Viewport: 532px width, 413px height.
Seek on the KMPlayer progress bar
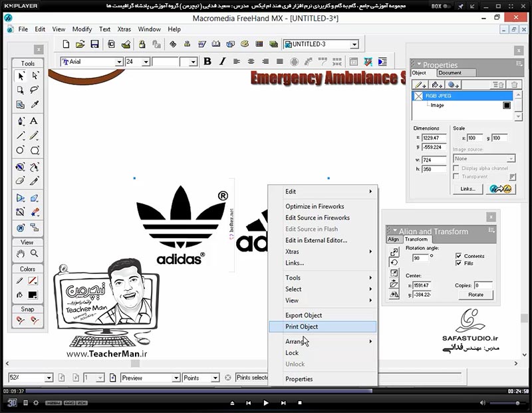point(265,391)
